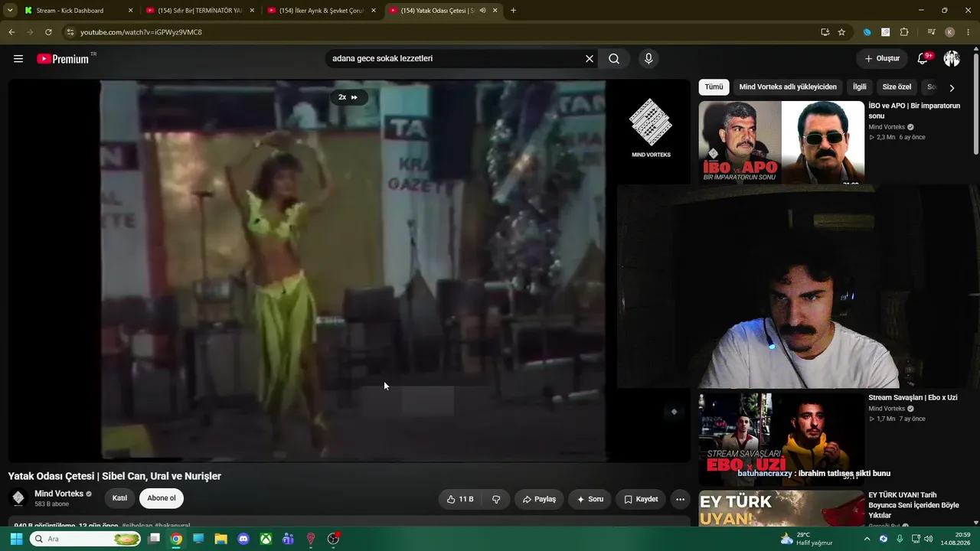View site information in the address bar

[x=70, y=32]
